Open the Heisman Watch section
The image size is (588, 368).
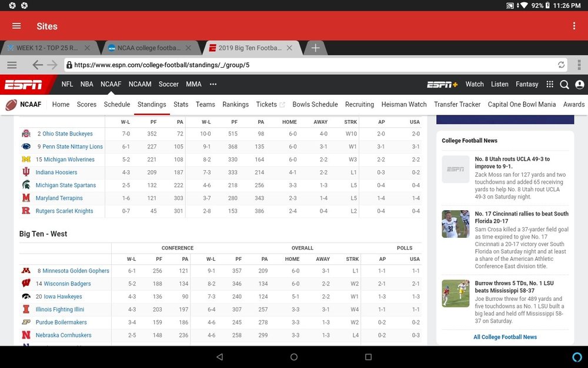[x=404, y=104]
